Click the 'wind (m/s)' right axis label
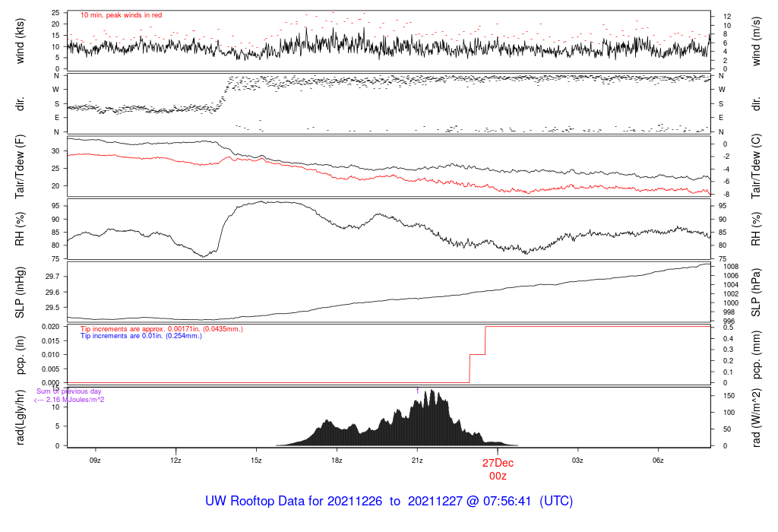The height and width of the screenshot is (532, 778). click(x=756, y=41)
